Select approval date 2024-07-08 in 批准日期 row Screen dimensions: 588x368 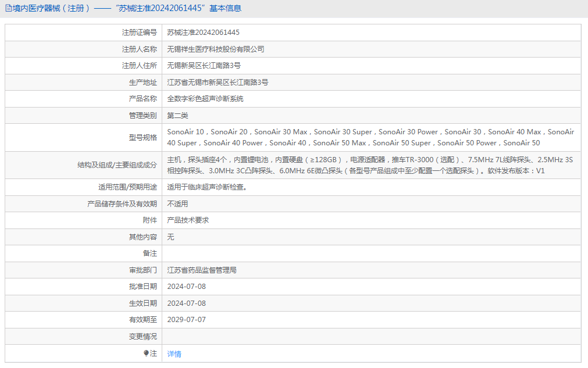[x=186, y=287]
